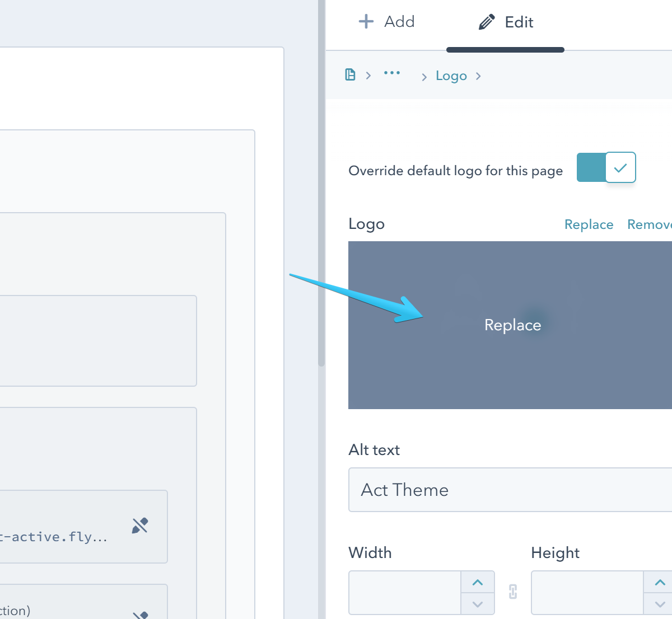Increase Width using the up arrow
The height and width of the screenshot is (619, 672).
point(478,583)
